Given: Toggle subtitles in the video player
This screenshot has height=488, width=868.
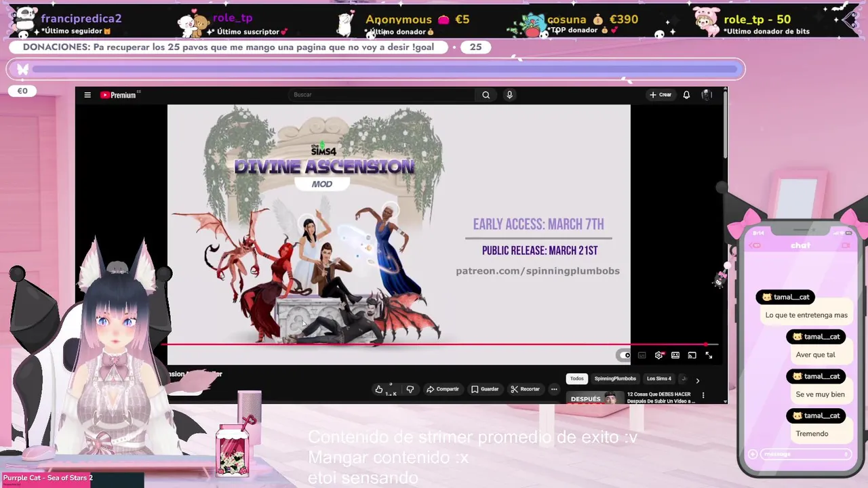Looking at the screenshot, I should [x=642, y=355].
